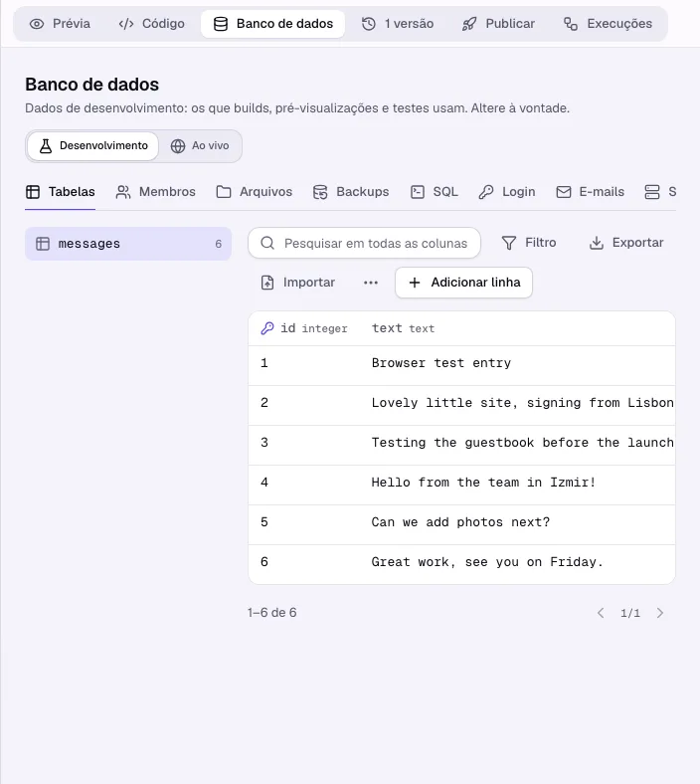Open the SQL tab
Viewport: 700px width, 784px height.
pos(435,192)
